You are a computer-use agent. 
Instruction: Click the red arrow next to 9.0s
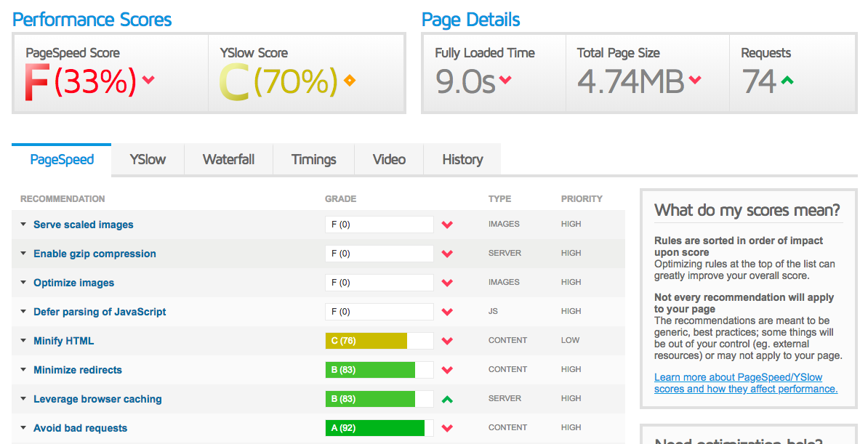[505, 80]
